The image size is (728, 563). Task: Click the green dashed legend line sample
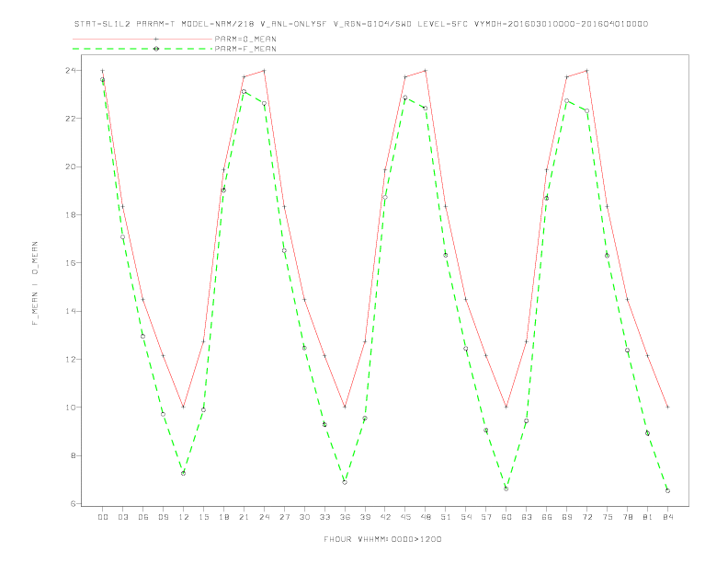[x=142, y=49]
